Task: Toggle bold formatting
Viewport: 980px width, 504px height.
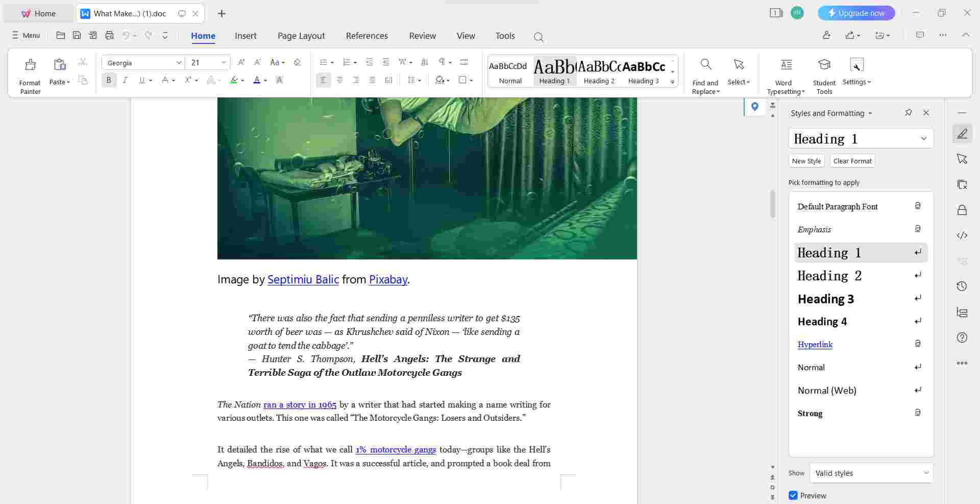Action: [x=109, y=80]
